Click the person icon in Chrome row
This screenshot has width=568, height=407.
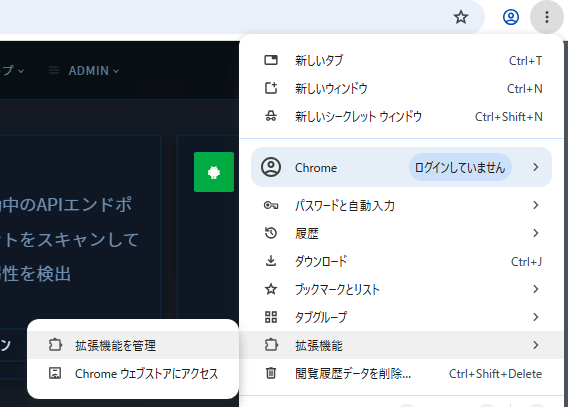(271, 167)
